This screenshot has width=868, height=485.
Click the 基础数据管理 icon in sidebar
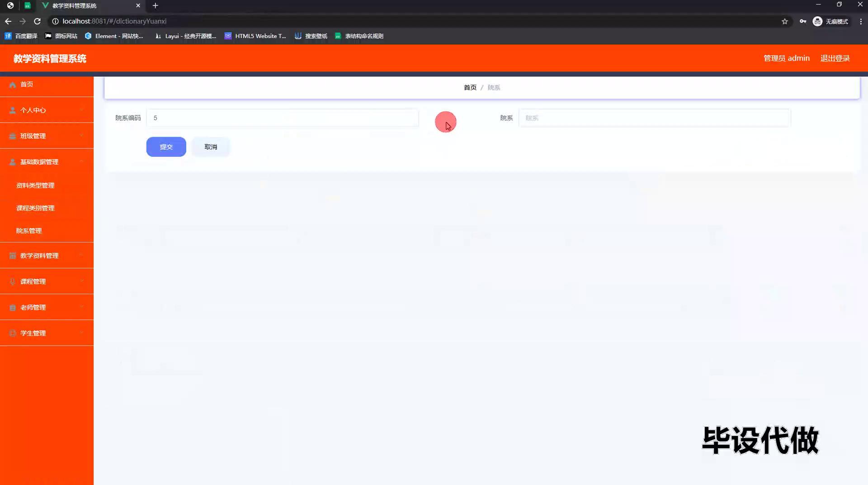[12, 162]
